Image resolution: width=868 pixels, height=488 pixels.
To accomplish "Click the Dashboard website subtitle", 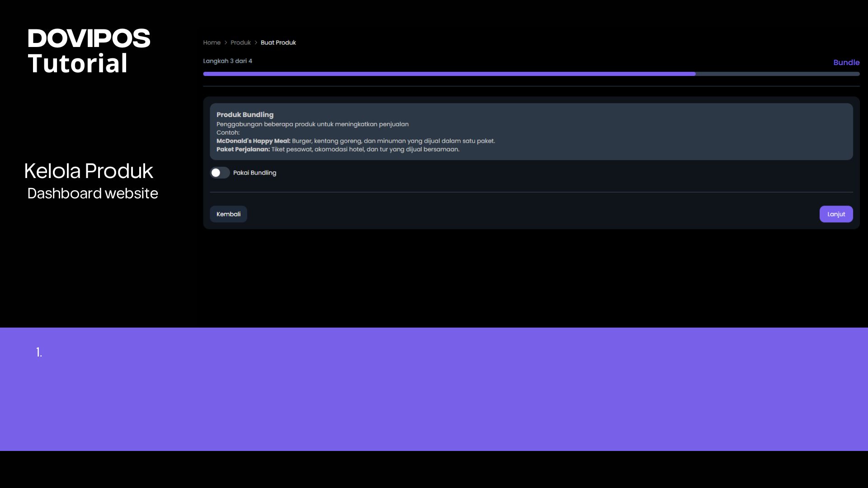I will coord(93,193).
